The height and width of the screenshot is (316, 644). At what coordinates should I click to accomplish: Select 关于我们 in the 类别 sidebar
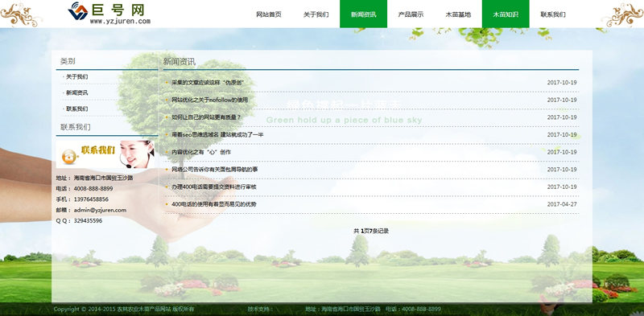pos(76,76)
